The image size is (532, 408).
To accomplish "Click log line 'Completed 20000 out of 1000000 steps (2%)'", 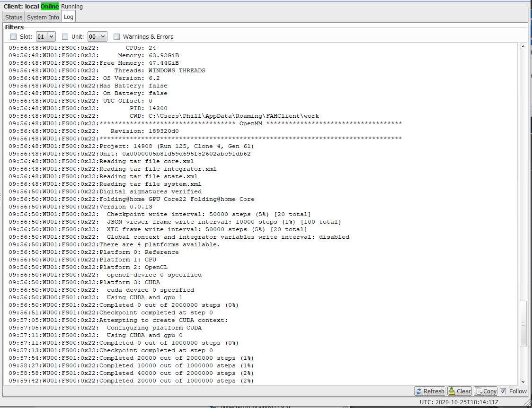I will click(x=131, y=381).
